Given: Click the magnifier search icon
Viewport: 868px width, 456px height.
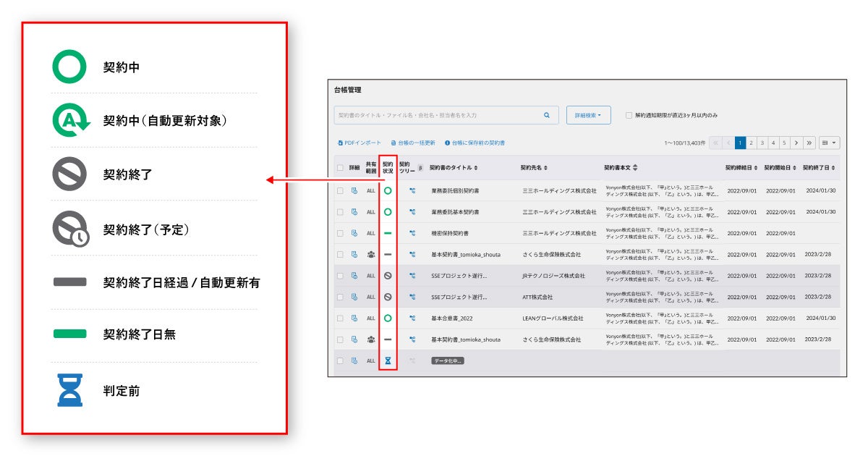Looking at the screenshot, I should tap(547, 115).
